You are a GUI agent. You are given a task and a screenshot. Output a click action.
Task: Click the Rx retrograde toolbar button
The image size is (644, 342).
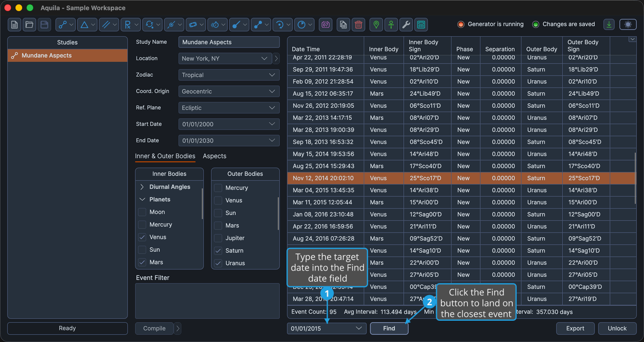pyautogui.click(x=131, y=25)
